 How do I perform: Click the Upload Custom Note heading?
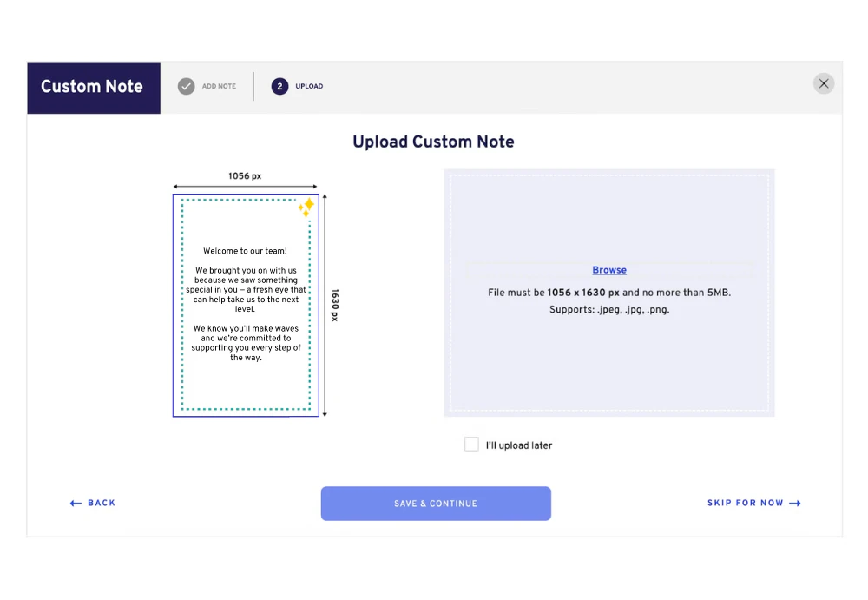(x=433, y=142)
